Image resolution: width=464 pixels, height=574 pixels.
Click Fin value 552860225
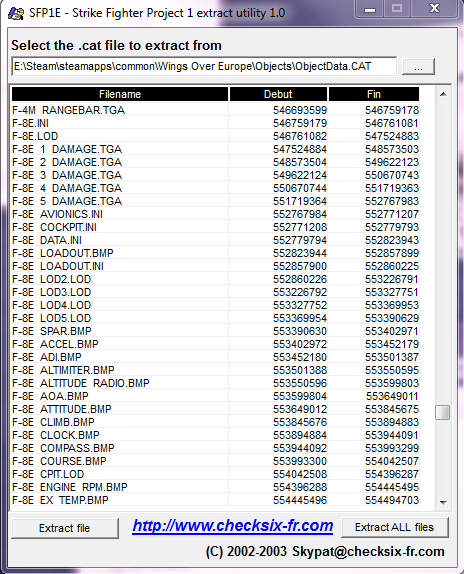pyautogui.click(x=392, y=266)
